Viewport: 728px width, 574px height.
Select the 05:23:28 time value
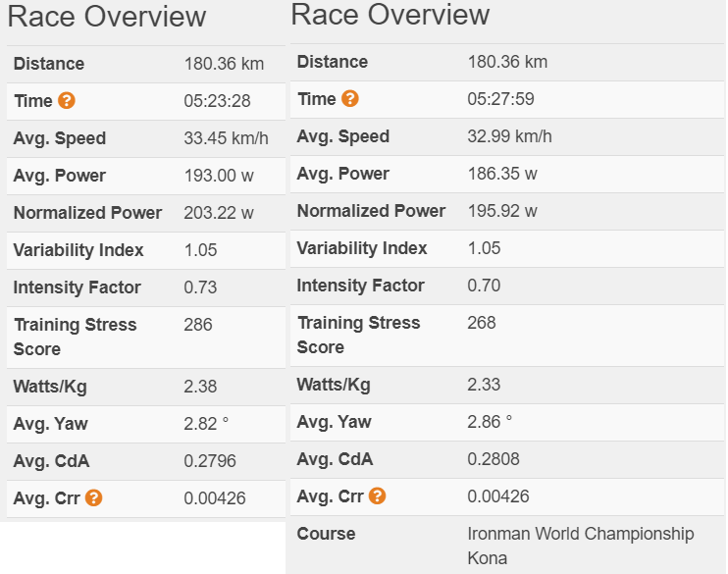pyautogui.click(x=217, y=101)
